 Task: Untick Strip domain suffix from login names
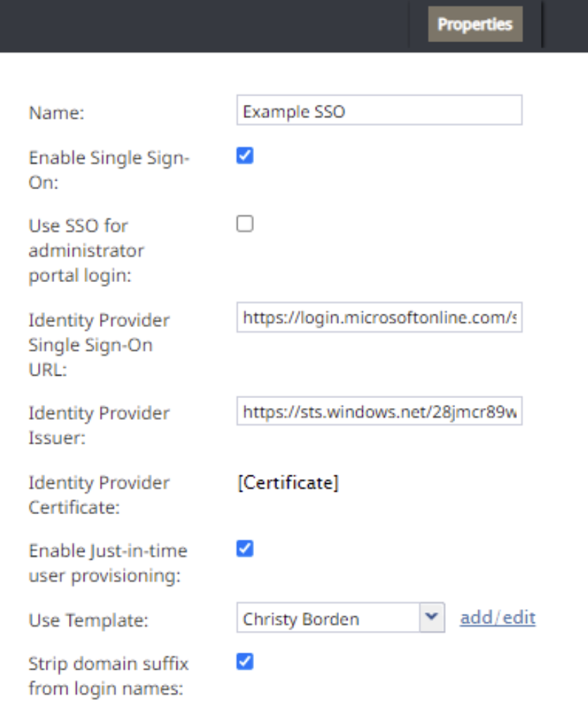coord(245,662)
